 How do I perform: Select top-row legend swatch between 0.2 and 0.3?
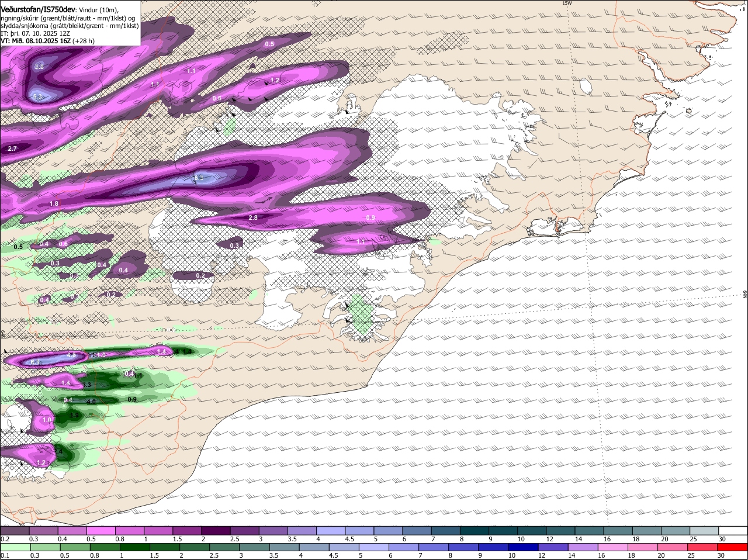[15, 530]
